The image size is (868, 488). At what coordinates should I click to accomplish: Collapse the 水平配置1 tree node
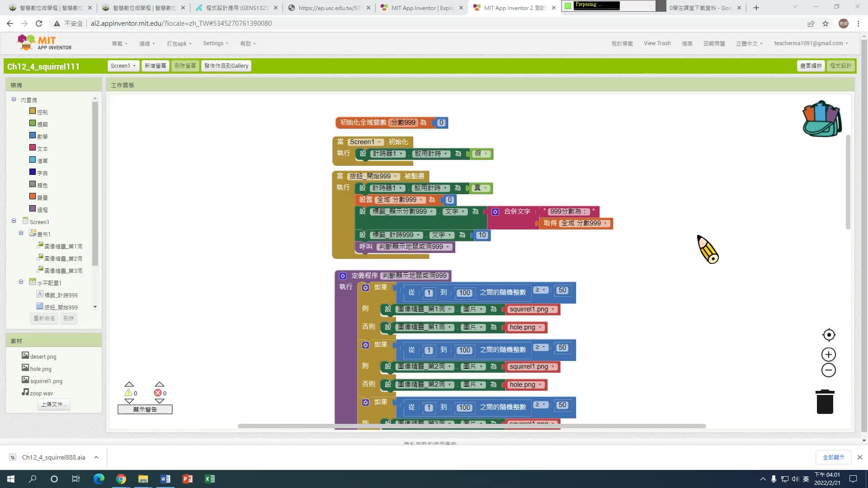tap(21, 282)
